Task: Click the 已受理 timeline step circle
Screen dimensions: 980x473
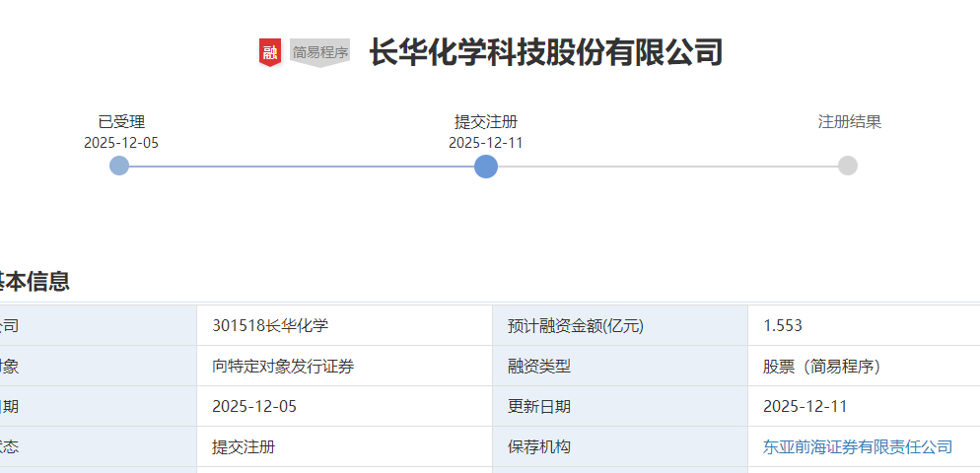Action: (119, 166)
